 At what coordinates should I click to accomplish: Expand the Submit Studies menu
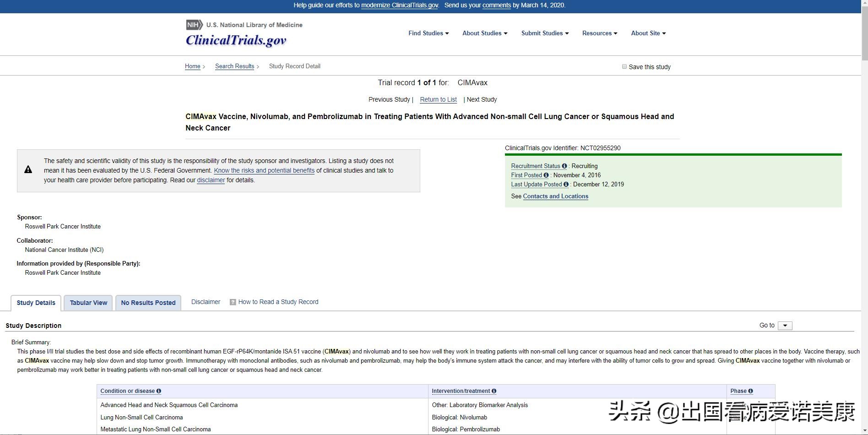point(545,33)
